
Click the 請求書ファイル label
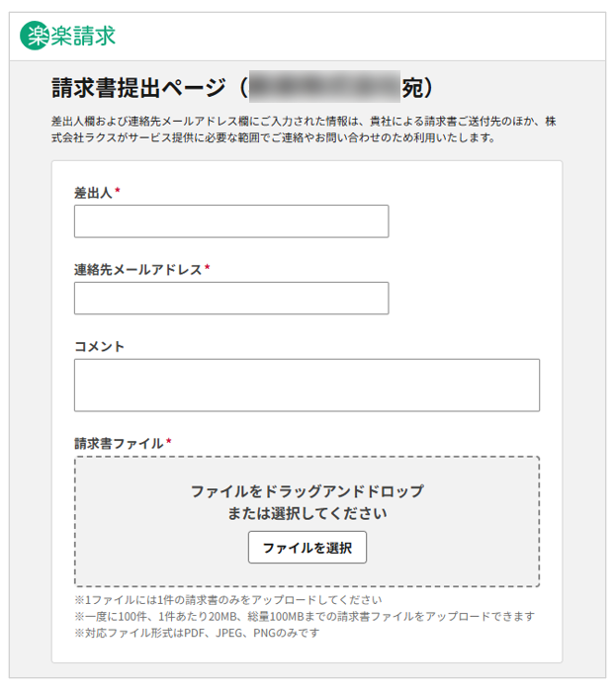pyautogui.click(x=118, y=443)
